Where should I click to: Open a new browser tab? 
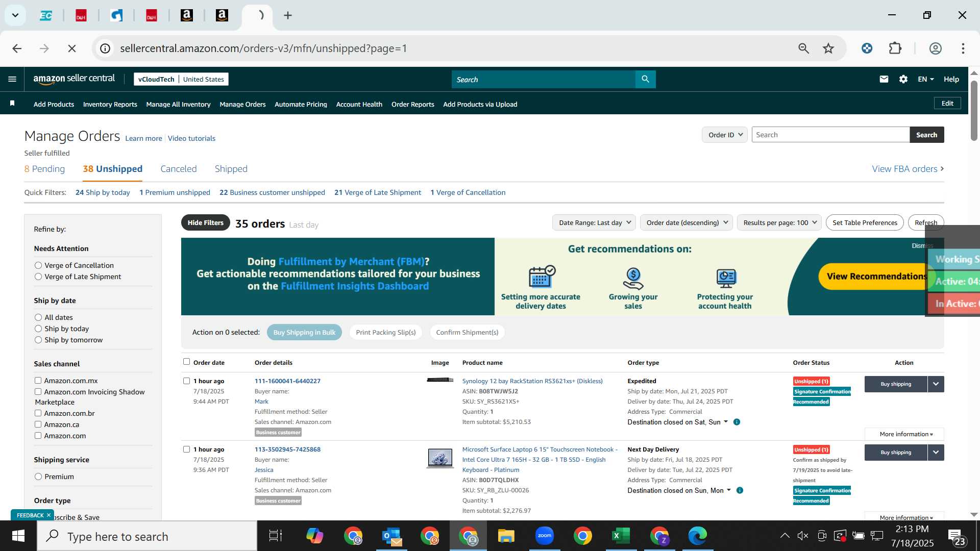pos(288,15)
